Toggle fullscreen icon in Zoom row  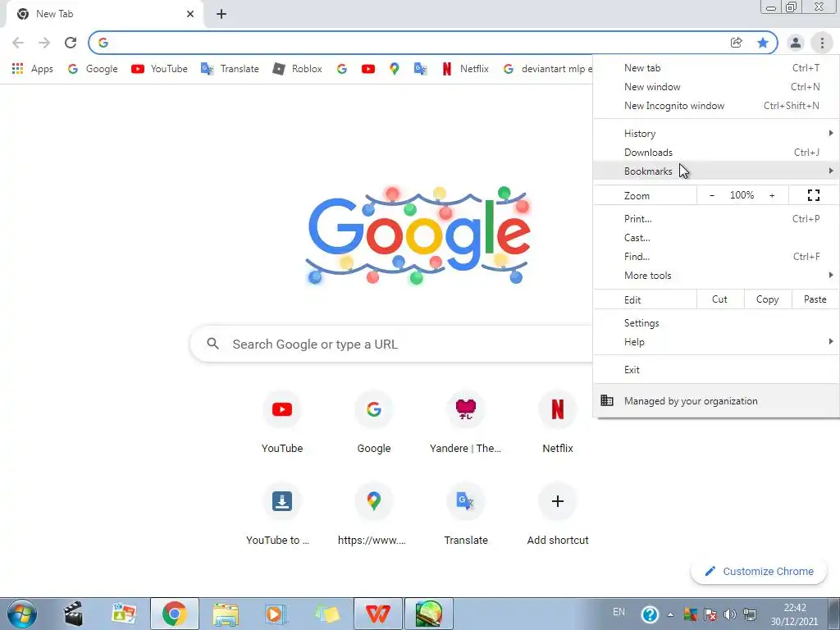(813, 195)
